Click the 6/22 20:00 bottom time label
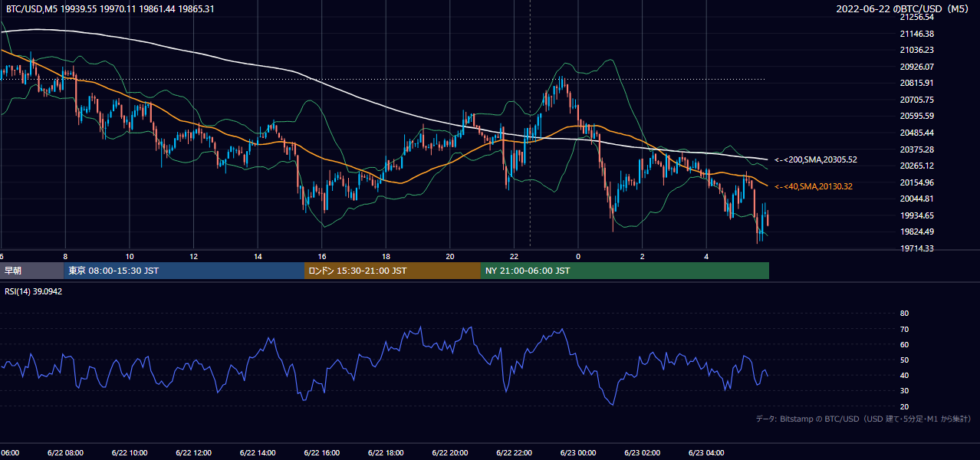The image size is (980, 460). pos(450,452)
